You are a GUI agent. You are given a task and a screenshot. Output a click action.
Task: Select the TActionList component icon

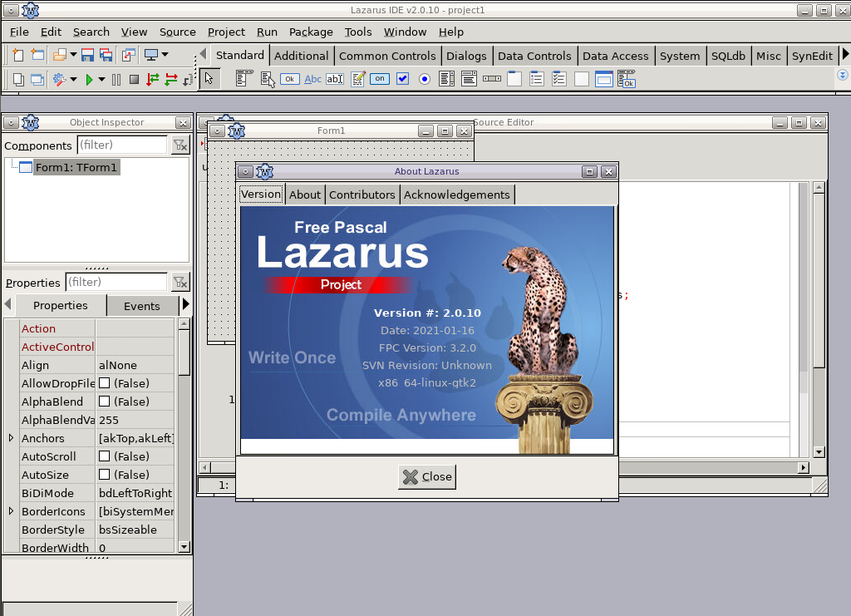pos(627,79)
